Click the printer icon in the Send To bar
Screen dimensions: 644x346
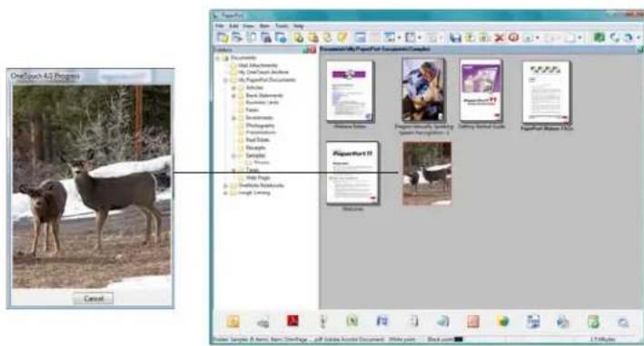coord(263,322)
